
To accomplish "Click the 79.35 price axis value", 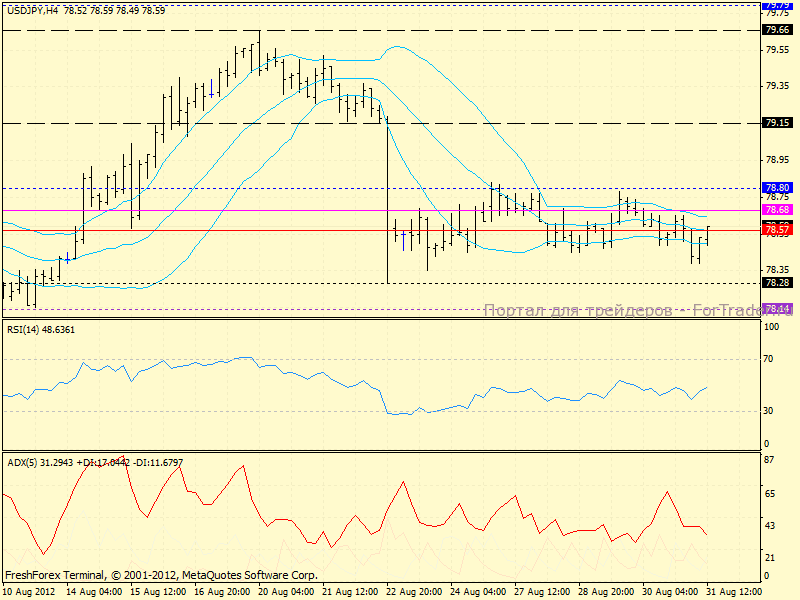I will click(x=776, y=86).
